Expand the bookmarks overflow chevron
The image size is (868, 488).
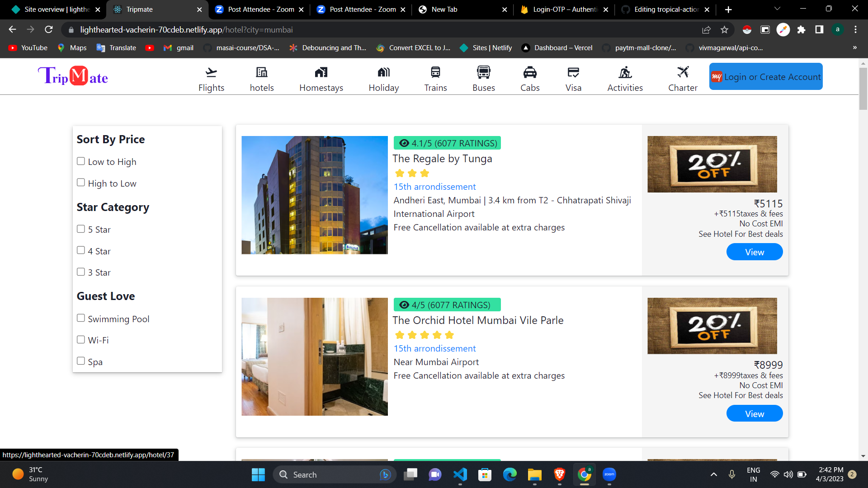coord(855,47)
